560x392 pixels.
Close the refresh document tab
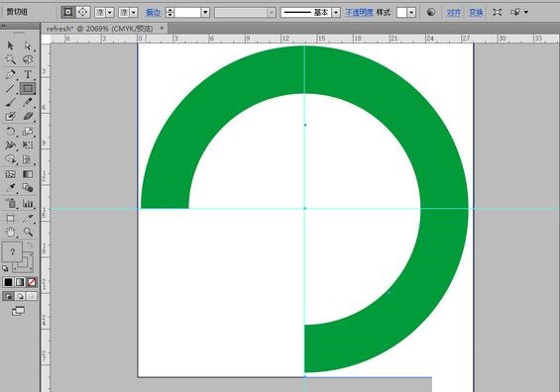162,28
